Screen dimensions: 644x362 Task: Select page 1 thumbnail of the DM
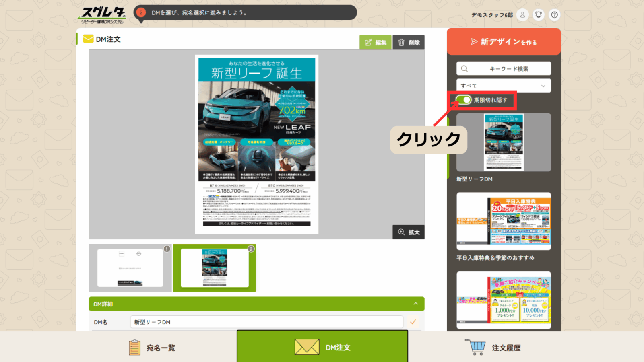click(130, 268)
